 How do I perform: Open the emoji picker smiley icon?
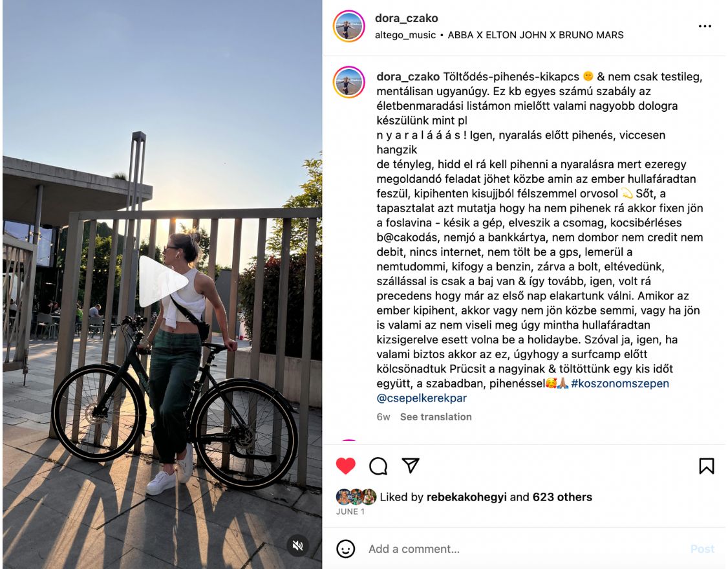pos(345,548)
